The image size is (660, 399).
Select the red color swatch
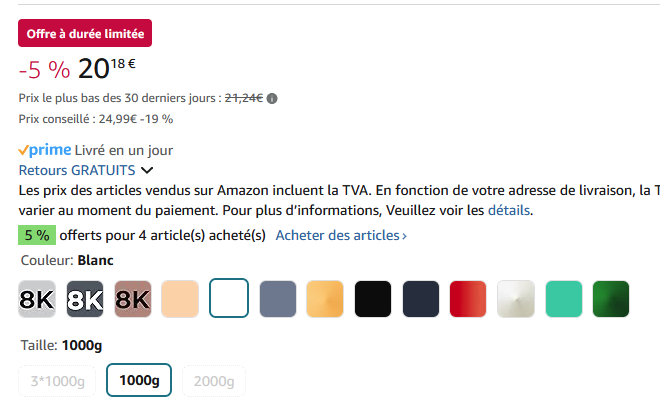[468, 299]
